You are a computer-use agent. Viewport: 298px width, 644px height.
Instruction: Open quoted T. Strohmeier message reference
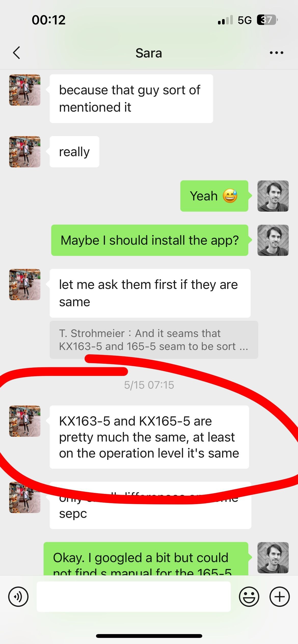154,340
